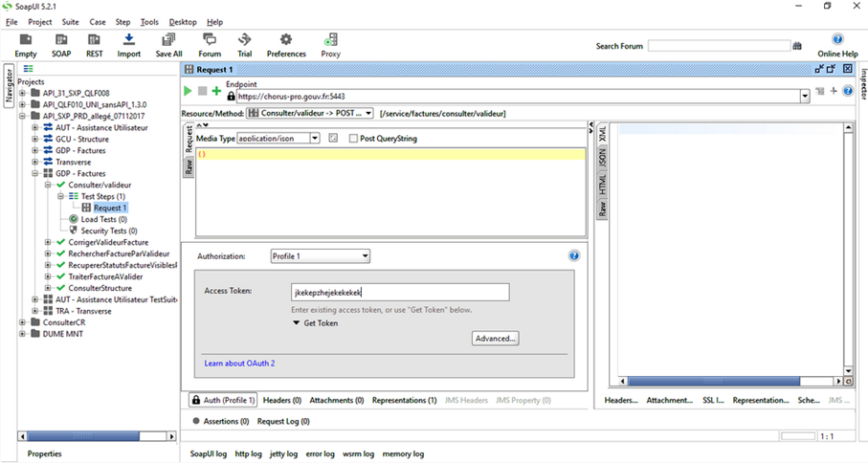The width and height of the screenshot is (868, 463).
Task: Expand the API_31_SXP_QLF008 project
Action: pos(23,93)
